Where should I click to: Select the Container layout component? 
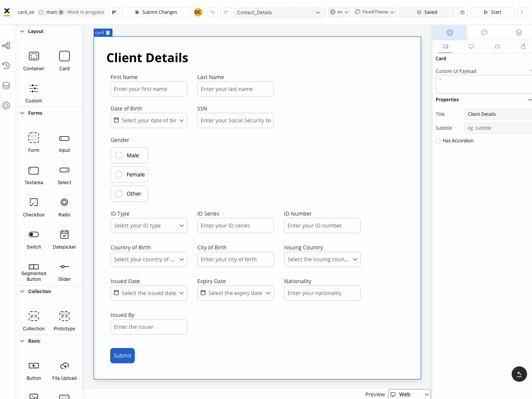[x=34, y=61]
